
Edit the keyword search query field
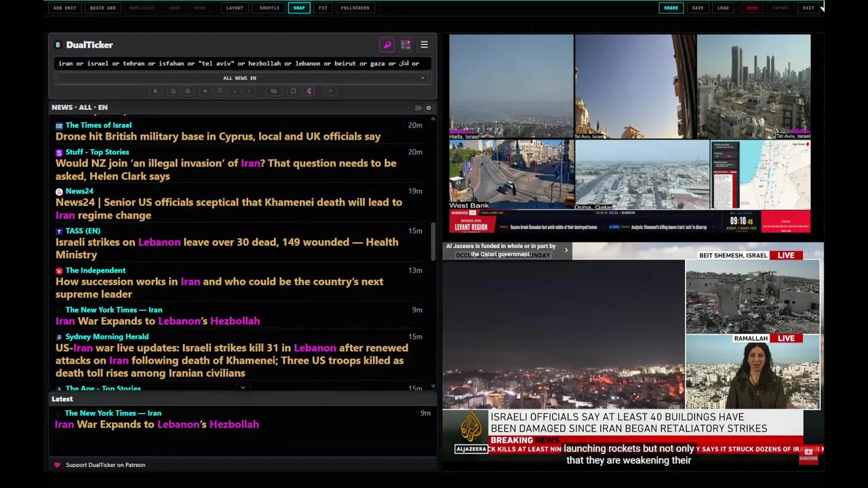click(241, 64)
